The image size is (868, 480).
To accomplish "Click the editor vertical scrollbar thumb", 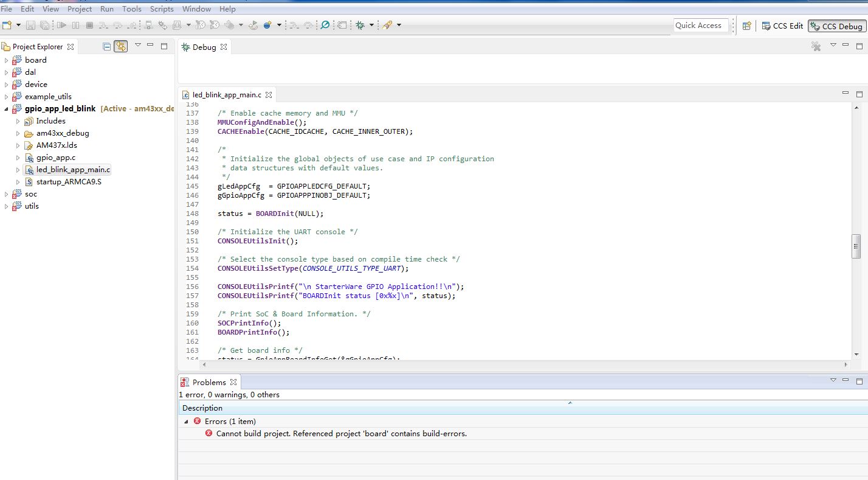I will coord(856,246).
